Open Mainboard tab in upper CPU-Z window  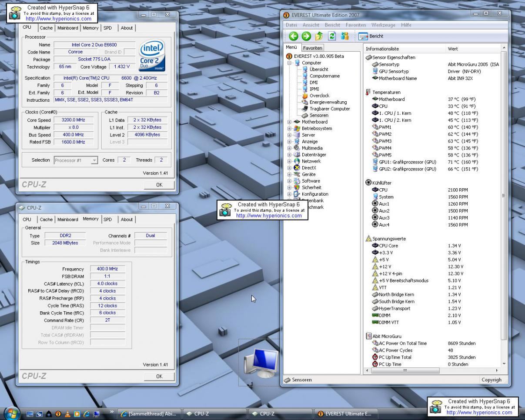68,28
